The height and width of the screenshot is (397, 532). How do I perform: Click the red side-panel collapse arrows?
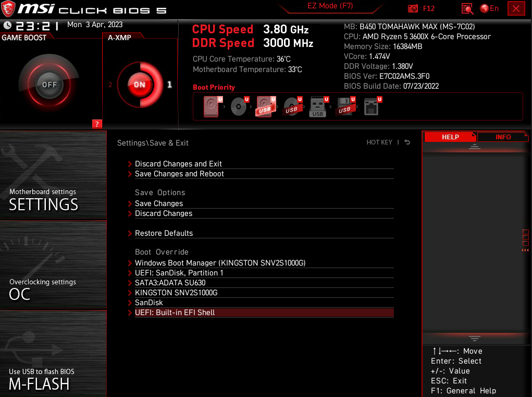525,250
